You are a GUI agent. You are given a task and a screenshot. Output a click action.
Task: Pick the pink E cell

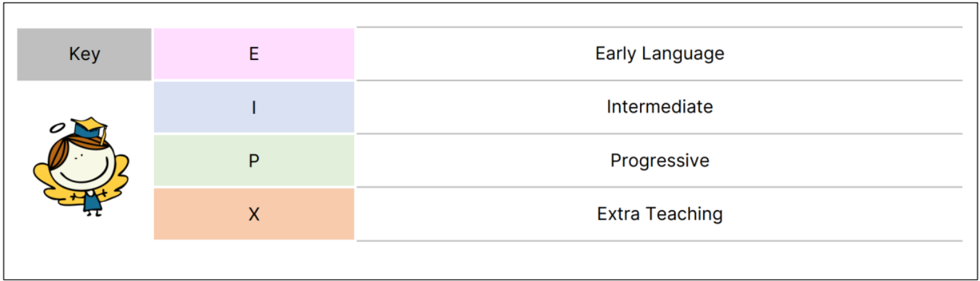[x=253, y=54]
